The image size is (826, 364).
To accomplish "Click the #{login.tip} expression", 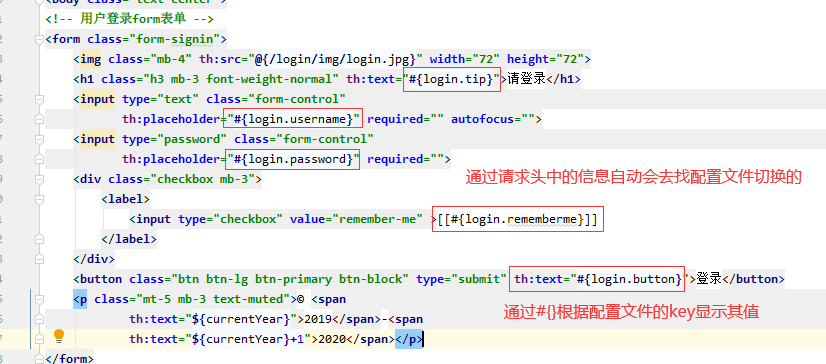I will tap(452, 79).
